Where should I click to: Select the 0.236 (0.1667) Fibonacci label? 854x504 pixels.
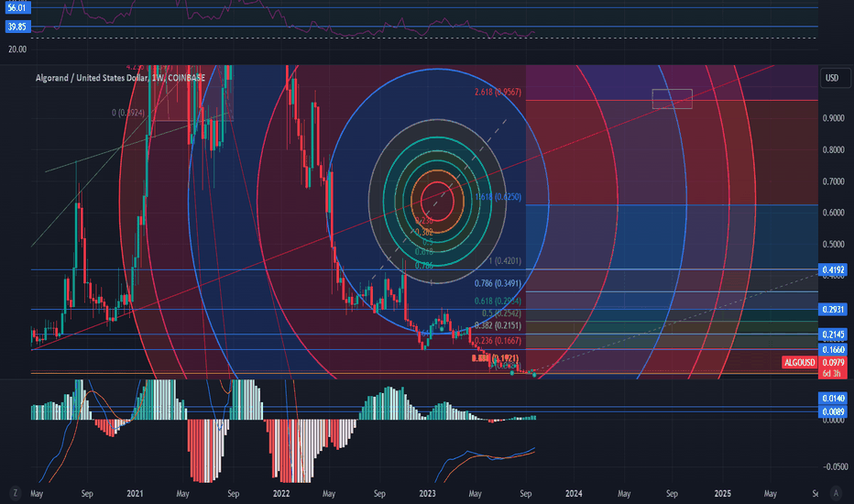pos(498,341)
